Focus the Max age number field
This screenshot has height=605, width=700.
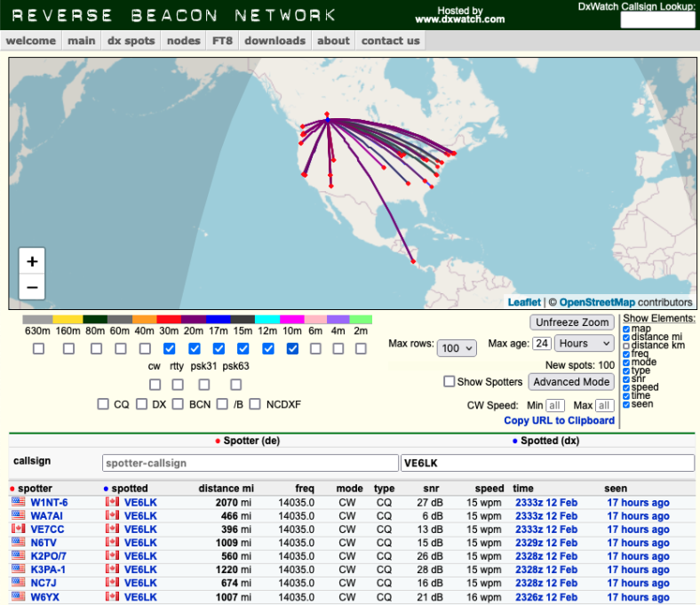[x=542, y=343]
